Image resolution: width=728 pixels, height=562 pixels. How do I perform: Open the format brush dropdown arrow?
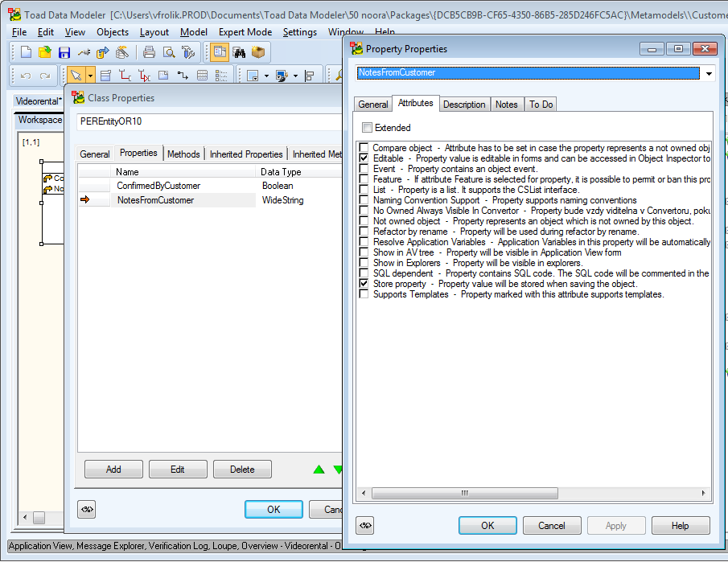[x=295, y=76]
